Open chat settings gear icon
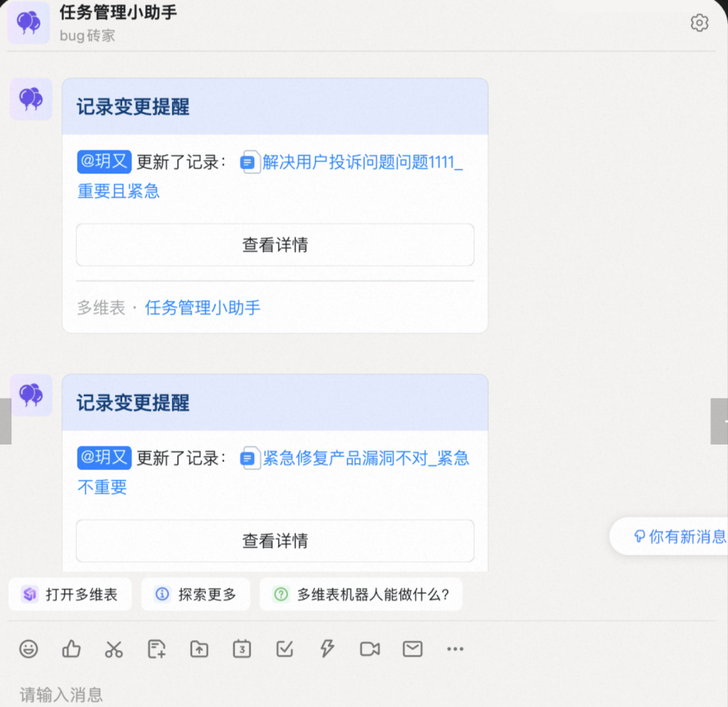The height and width of the screenshot is (707, 728). tap(699, 23)
